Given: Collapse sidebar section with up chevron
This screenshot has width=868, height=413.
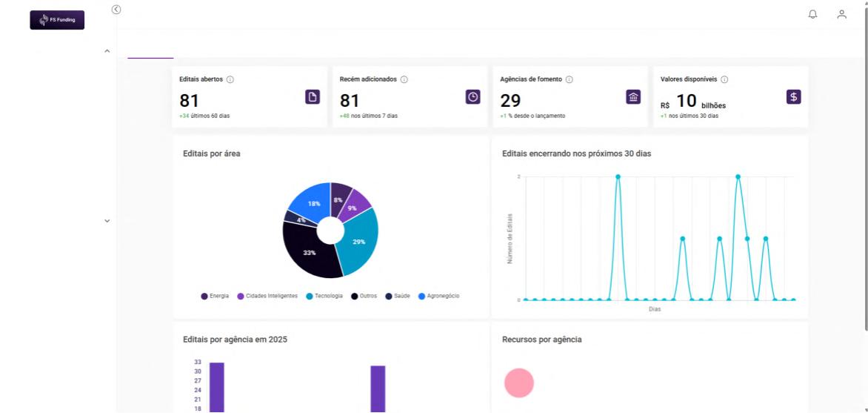Looking at the screenshot, I should pos(107,51).
